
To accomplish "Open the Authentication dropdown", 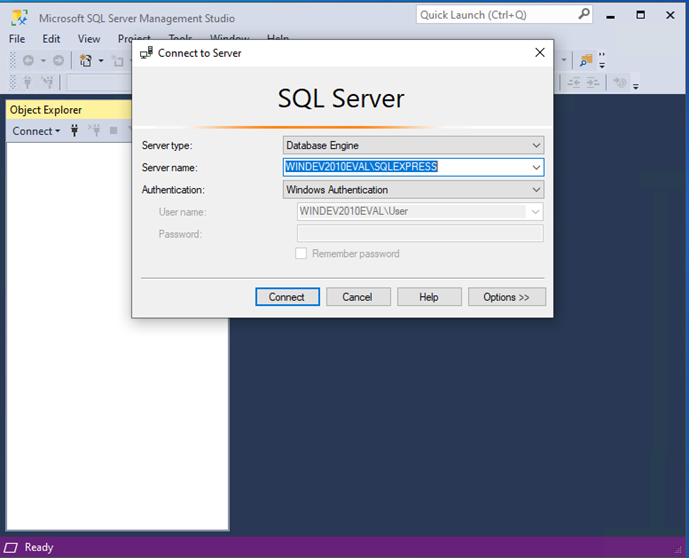I will click(413, 189).
